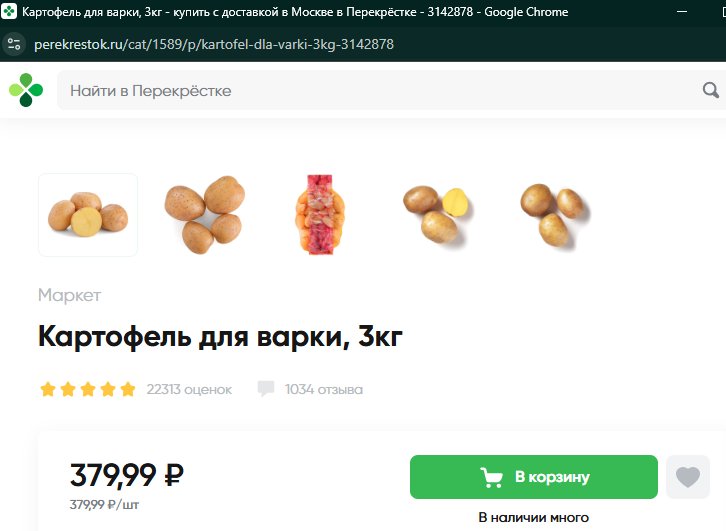Image resolution: width=726 pixels, height=531 pixels.
Task: Click the five-star rating stars
Action: coord(88,389)
